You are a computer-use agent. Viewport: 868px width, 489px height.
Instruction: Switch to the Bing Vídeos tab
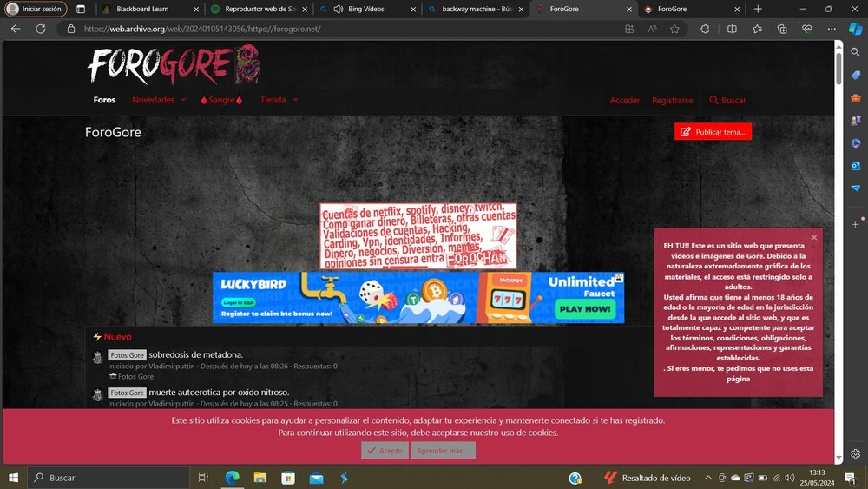(x=367, y=9)
